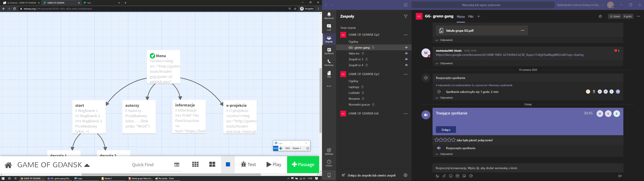The height and width of the screenshot is (181, 644).
Task: Zoom out with Lupa minus button
Action: pos(276,148)
